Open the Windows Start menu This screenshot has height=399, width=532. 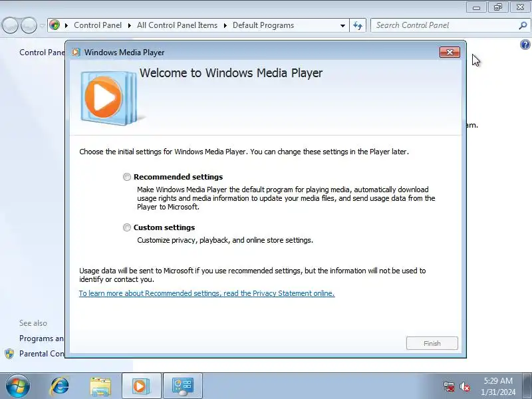pos(18,386)
